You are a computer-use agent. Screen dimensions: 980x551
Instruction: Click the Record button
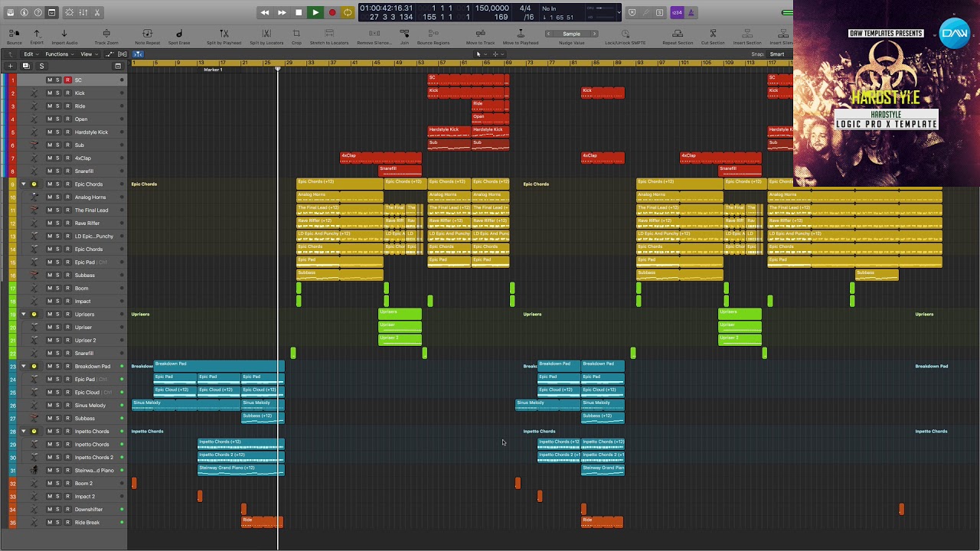point(332,12)
